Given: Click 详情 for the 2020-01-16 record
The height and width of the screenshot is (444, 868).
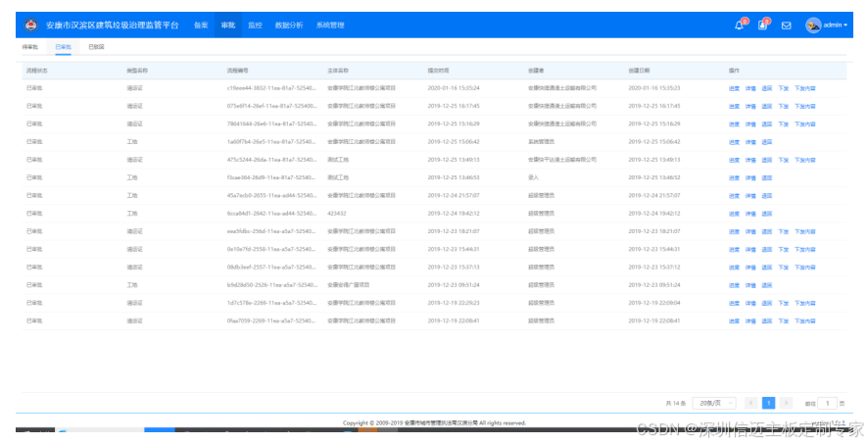Looking at the screenshot, I should [750, 88].
